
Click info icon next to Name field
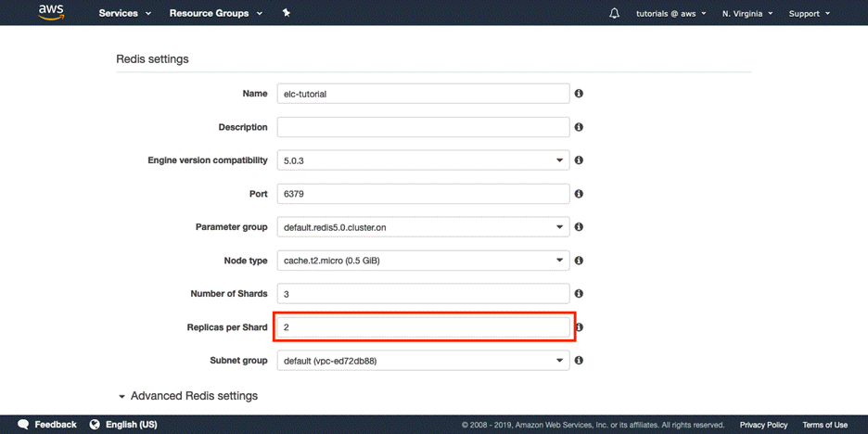tap(579, 94)
